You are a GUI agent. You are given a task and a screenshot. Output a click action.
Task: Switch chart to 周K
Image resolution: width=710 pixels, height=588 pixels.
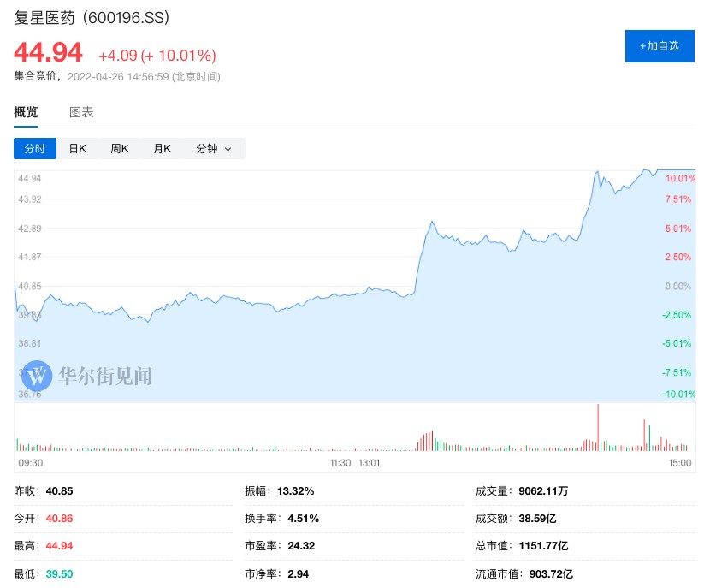point(120,149)
